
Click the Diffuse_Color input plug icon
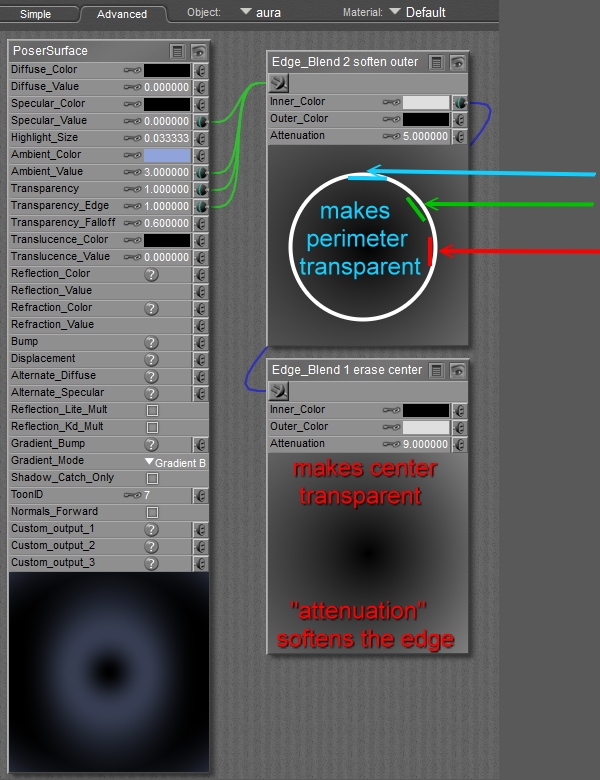point(200,71)
